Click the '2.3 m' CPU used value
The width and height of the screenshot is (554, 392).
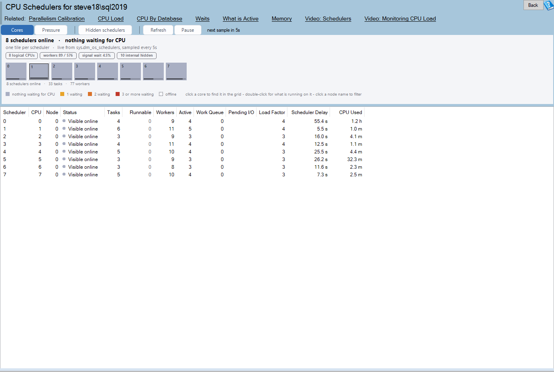tap(356, 167)
